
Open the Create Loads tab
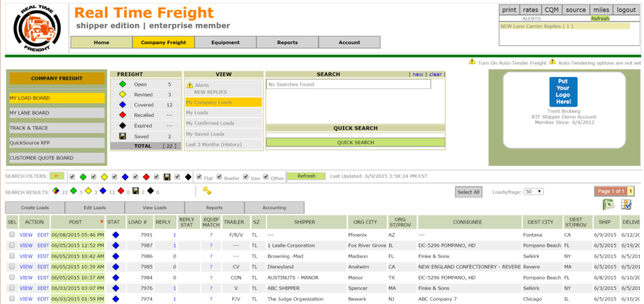pos(35,207)
